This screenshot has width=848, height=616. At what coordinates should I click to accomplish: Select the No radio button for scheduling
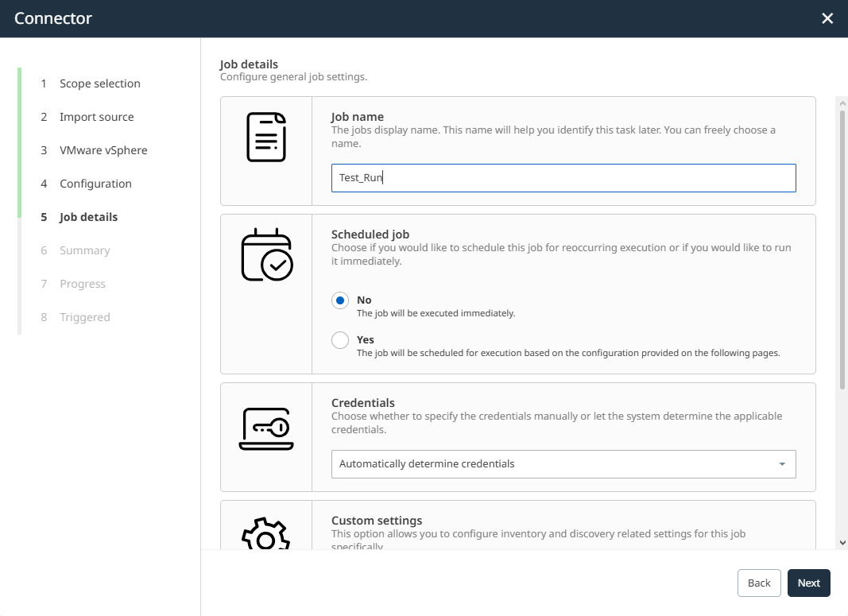[339, 300]
